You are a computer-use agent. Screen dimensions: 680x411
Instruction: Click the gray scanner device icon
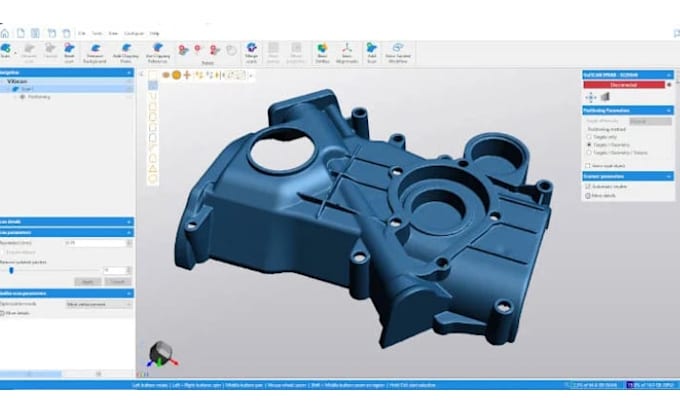(x=605, y=97)
